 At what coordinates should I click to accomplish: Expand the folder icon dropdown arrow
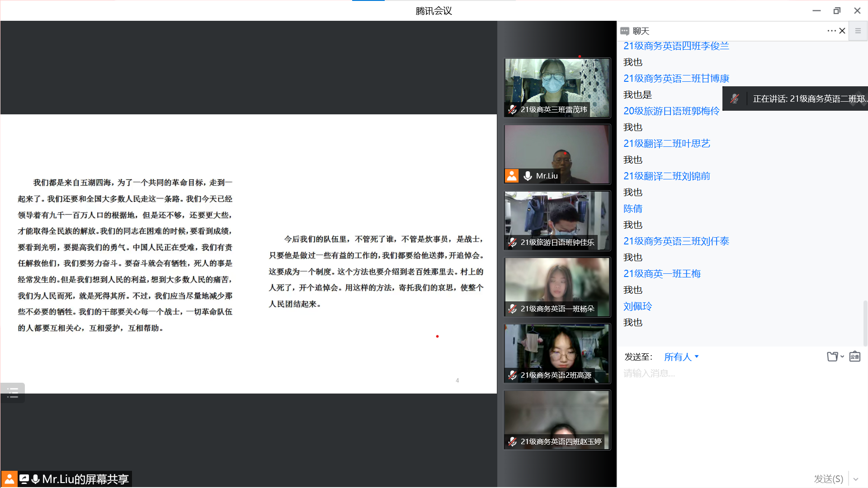(842, 357)
